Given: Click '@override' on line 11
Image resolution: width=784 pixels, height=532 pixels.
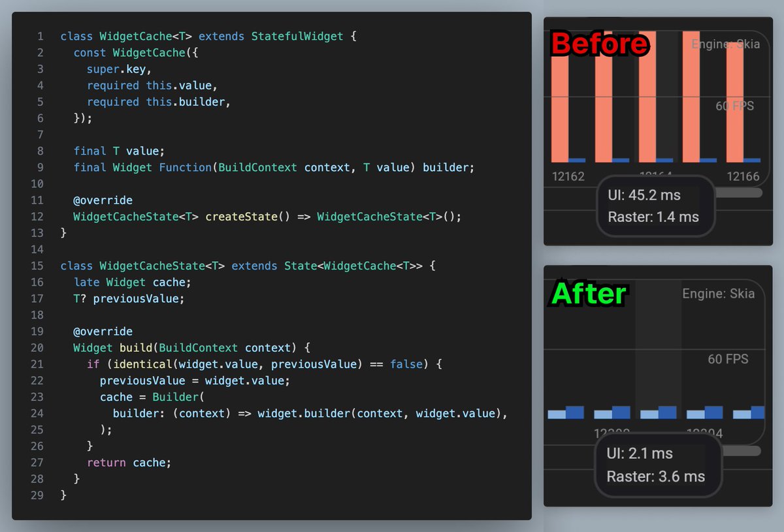Looking at the screenshot, I should tap(103, 200).
